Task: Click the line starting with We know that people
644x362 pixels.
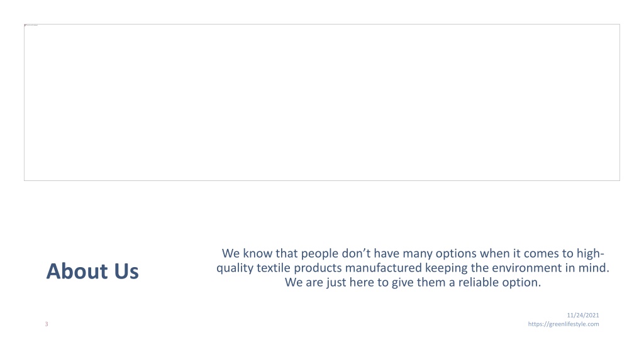Action: (x=413, y=253)
